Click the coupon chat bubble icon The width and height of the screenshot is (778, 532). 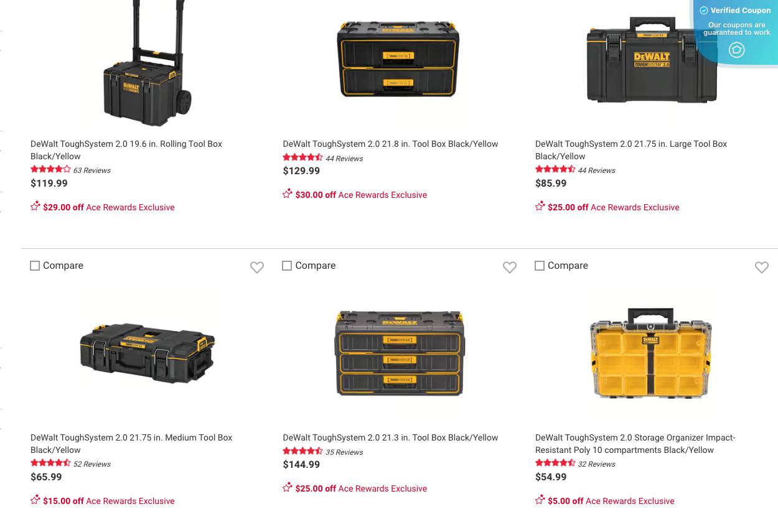point(736,50)
